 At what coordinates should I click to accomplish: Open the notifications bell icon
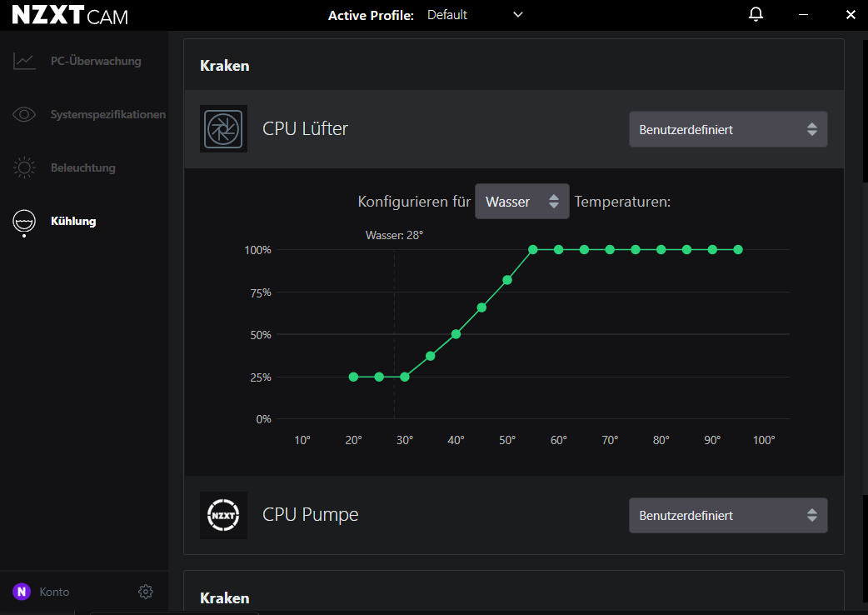[x=756, y=14]
